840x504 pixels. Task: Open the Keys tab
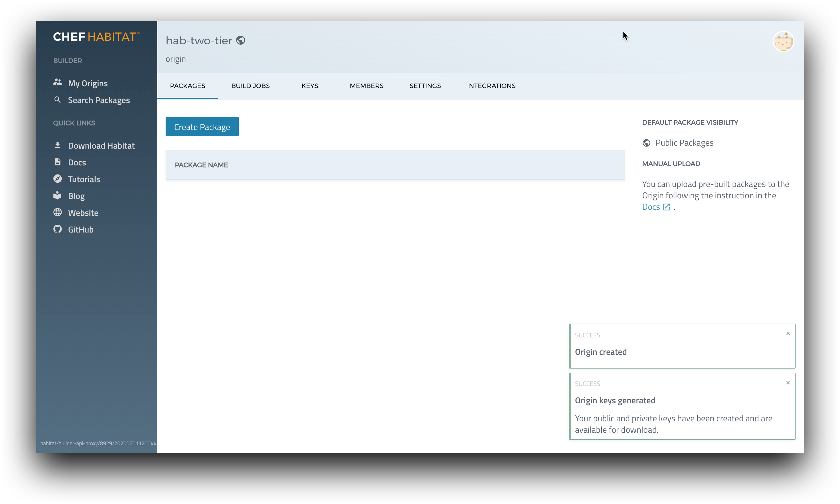(309, 86)
